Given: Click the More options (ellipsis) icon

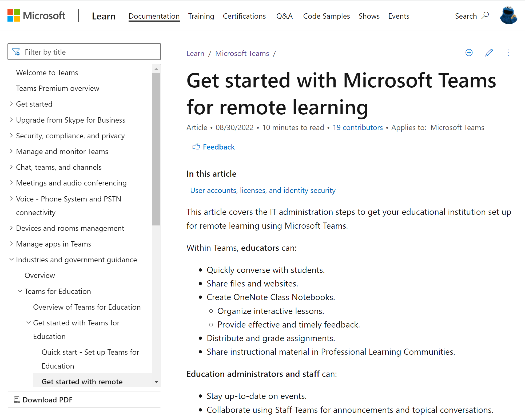Looking at the screenshot, I should 509,53.
